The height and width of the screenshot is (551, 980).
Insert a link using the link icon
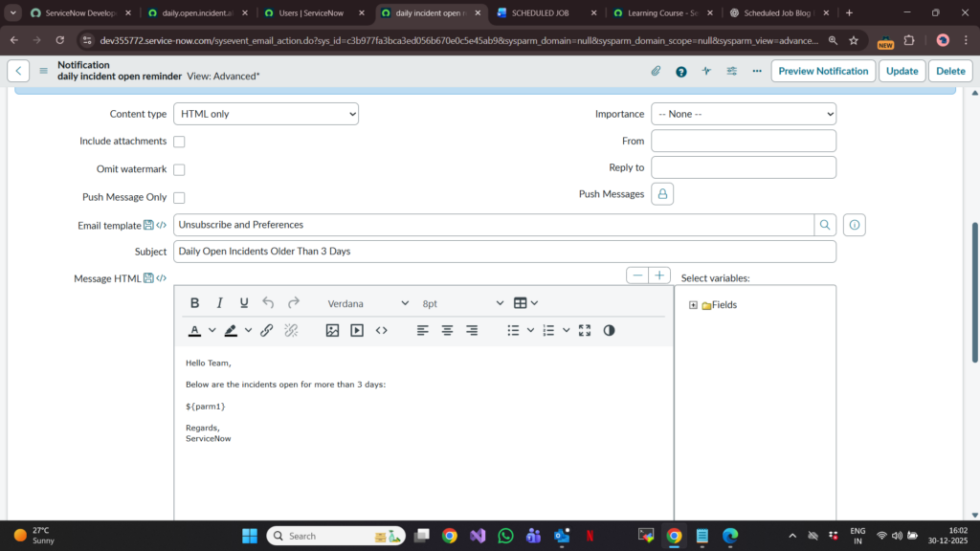(267, 330)
